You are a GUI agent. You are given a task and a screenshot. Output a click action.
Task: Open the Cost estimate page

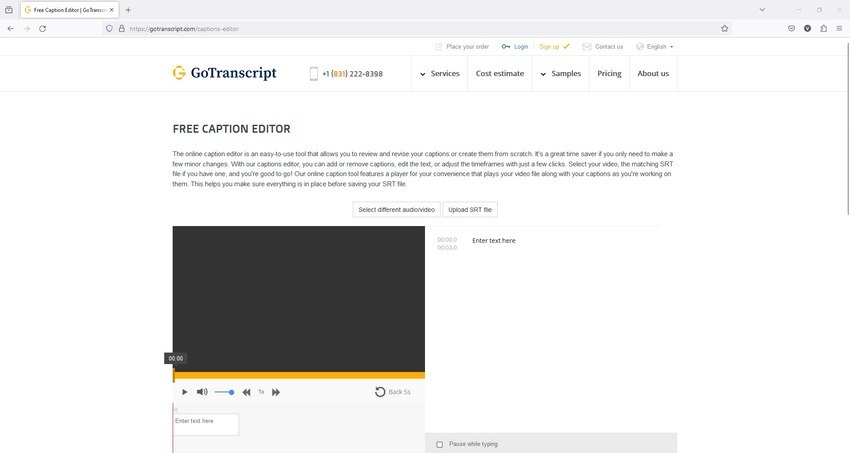click(x=500, y=73)
